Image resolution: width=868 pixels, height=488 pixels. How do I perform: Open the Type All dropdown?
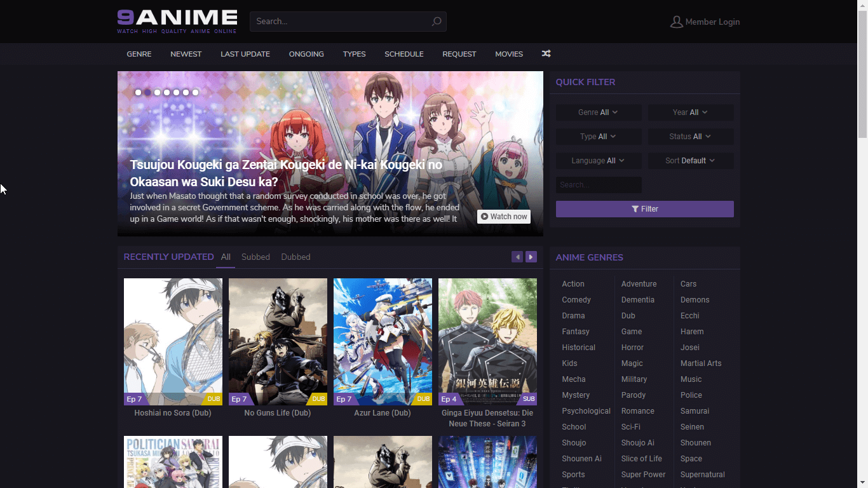click(x=599, y=137)
